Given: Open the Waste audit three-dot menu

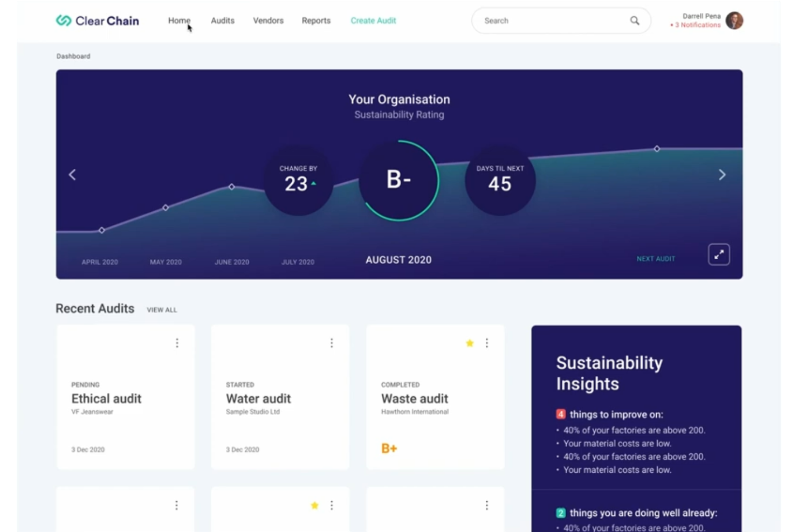Looking at the screenshot, I should tap(487, 343).
